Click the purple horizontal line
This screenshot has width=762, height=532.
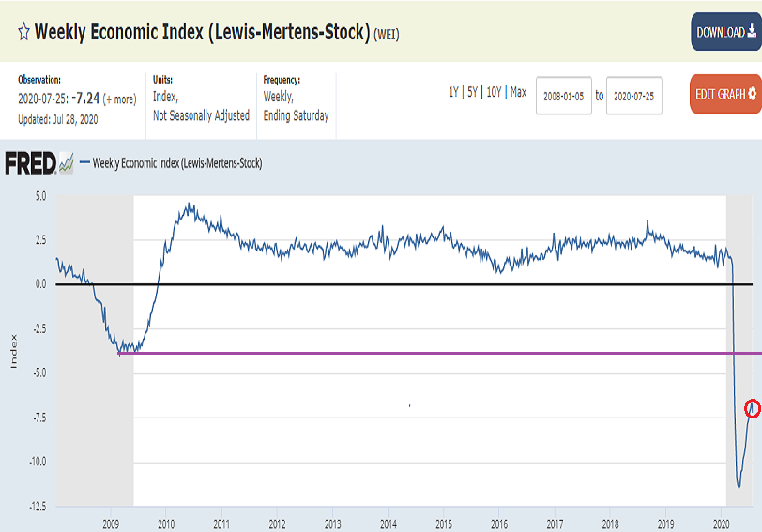tap(422, 353)
